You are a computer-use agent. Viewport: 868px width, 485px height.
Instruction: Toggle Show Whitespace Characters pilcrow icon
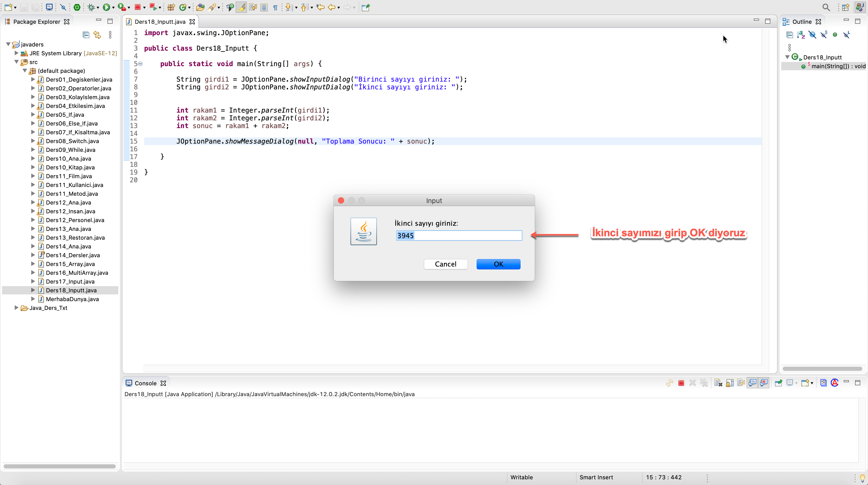click(275, 7)
